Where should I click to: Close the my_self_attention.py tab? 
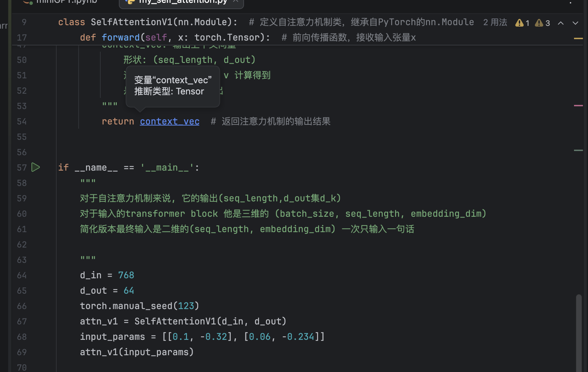pos(236,1)
